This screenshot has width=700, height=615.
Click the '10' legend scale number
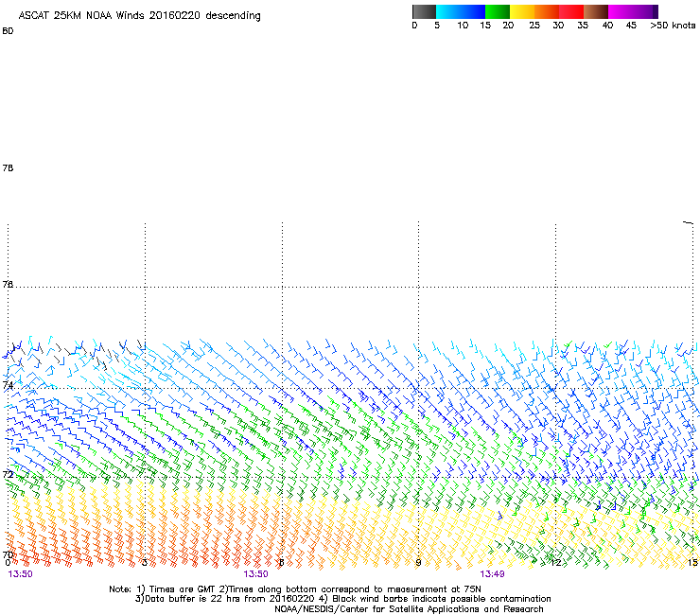tap(463, 26)
